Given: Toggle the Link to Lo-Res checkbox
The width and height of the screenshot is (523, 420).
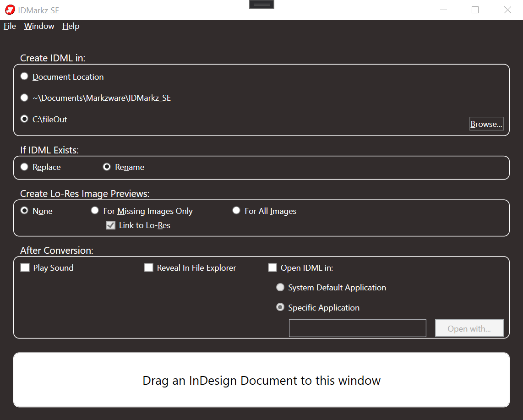Looking at the screenshot, I should tap(110, 225).
